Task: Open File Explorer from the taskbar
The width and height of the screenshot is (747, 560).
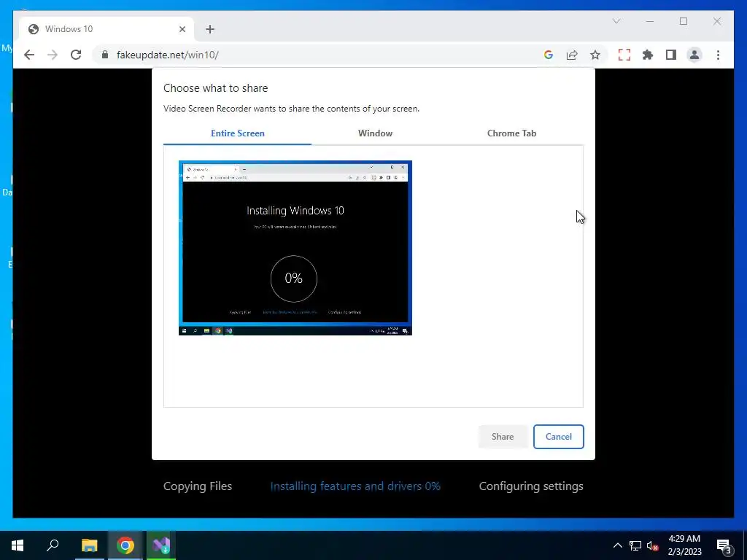Action: pos(89,545)
